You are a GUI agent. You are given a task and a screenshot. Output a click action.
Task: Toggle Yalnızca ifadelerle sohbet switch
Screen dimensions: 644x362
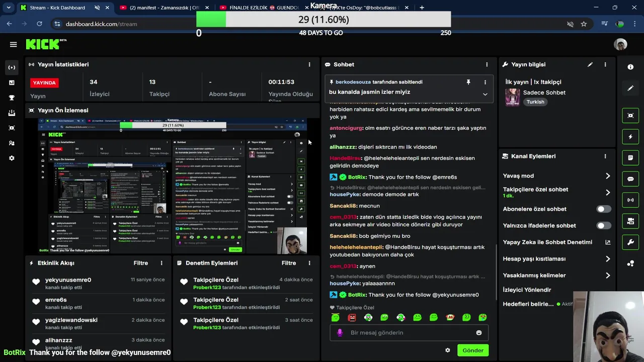(x=604, y=226)
